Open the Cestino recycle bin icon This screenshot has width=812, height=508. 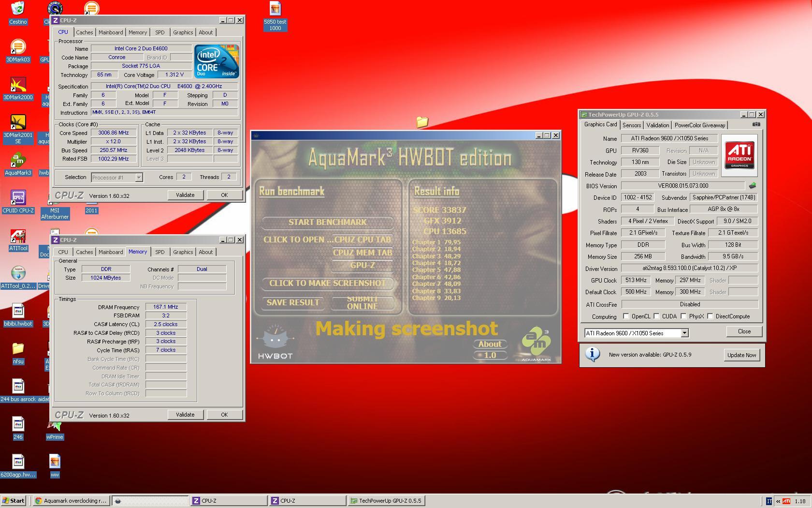tap(18, 9)
